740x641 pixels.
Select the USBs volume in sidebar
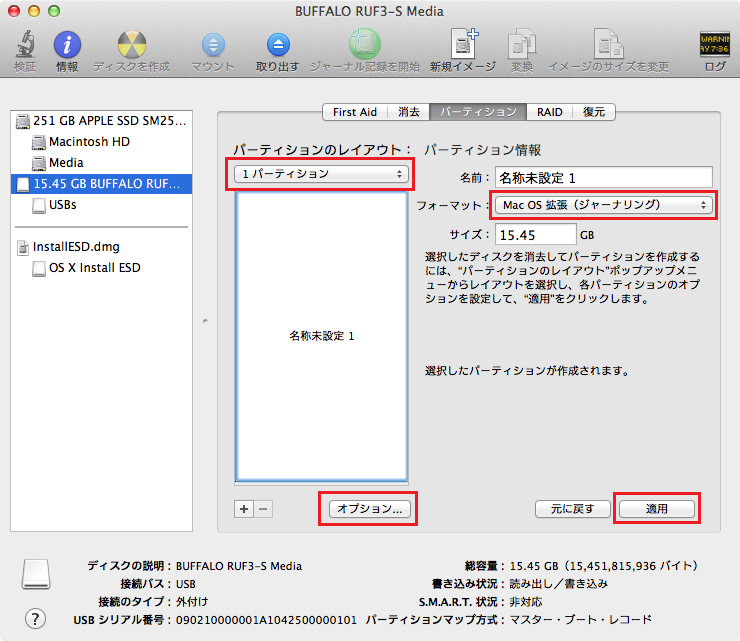[x=101, y=205]
